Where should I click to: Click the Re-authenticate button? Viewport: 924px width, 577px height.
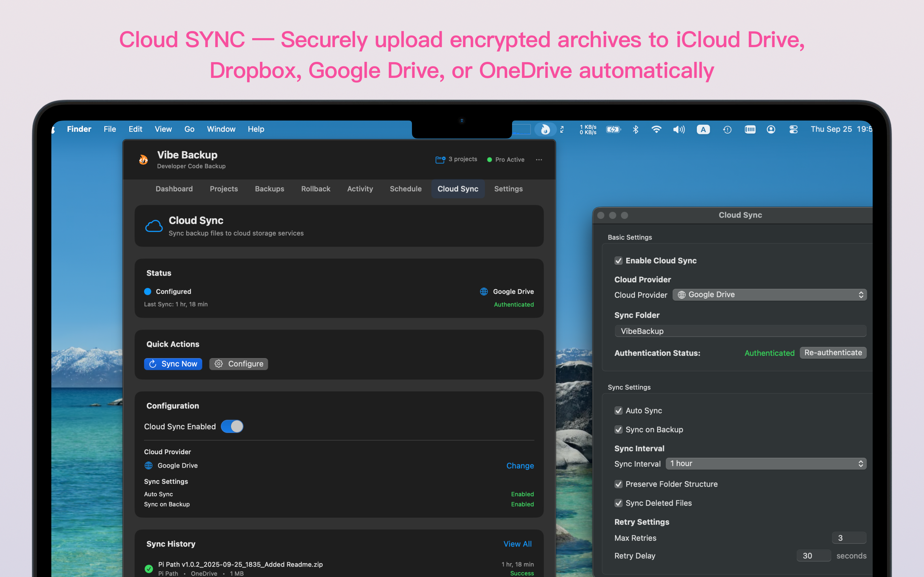point(833,353)
